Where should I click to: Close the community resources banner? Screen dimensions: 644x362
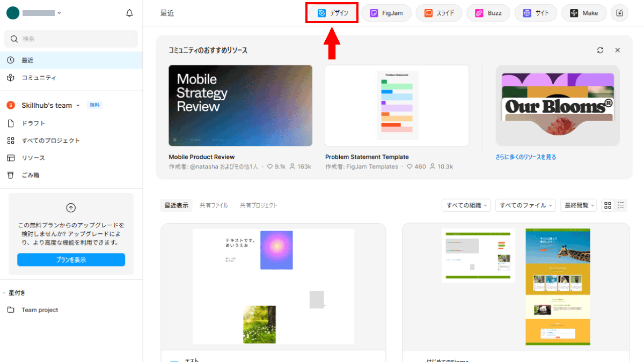(x=617, y=50)
